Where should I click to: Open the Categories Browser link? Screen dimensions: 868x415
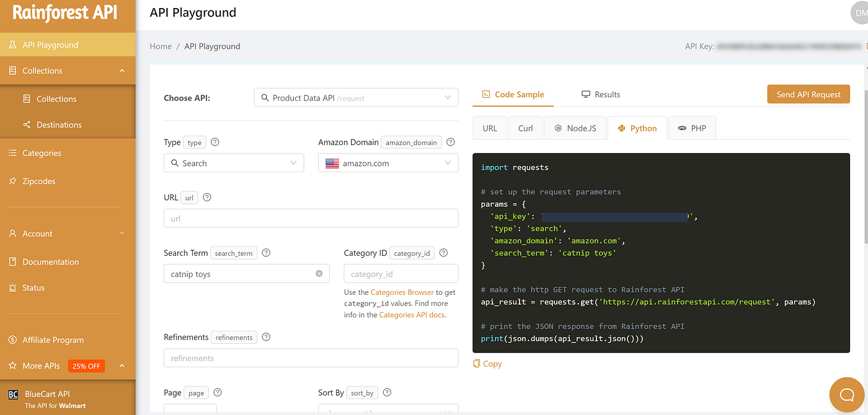402,292
